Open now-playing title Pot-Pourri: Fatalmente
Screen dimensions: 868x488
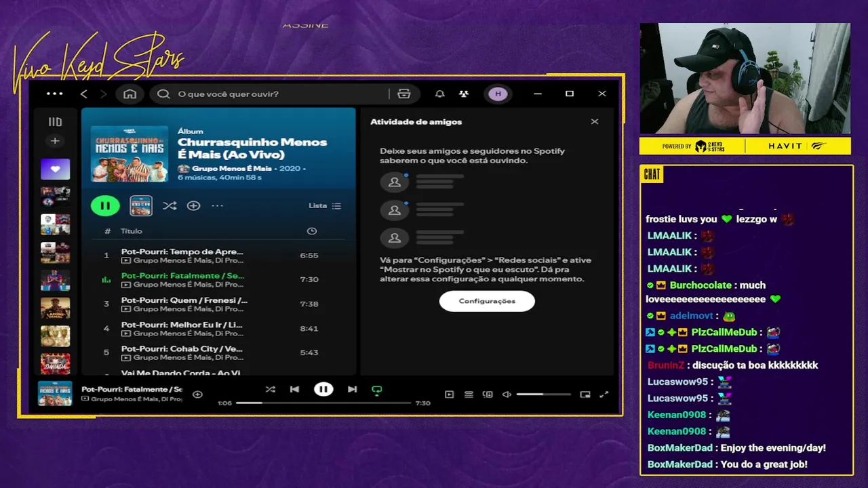tap(132, 389)
